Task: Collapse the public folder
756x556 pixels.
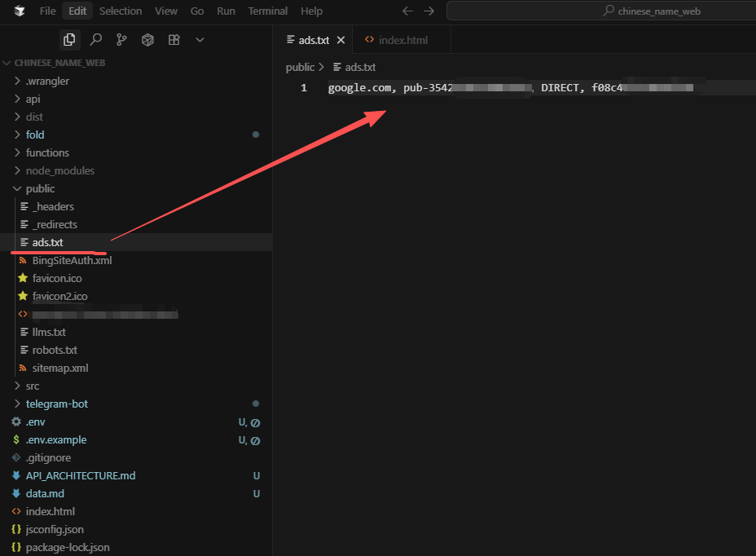Action: (40, 188)
